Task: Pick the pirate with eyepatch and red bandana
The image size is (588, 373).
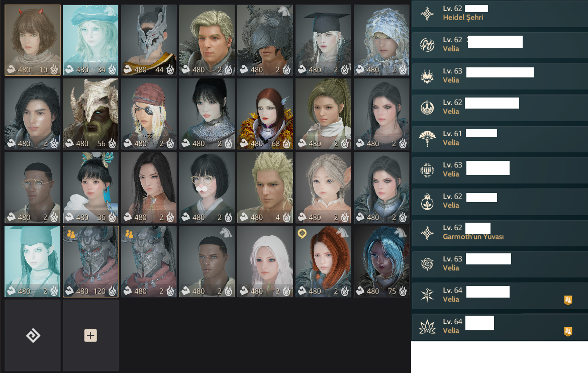Action: click(149, 114)
